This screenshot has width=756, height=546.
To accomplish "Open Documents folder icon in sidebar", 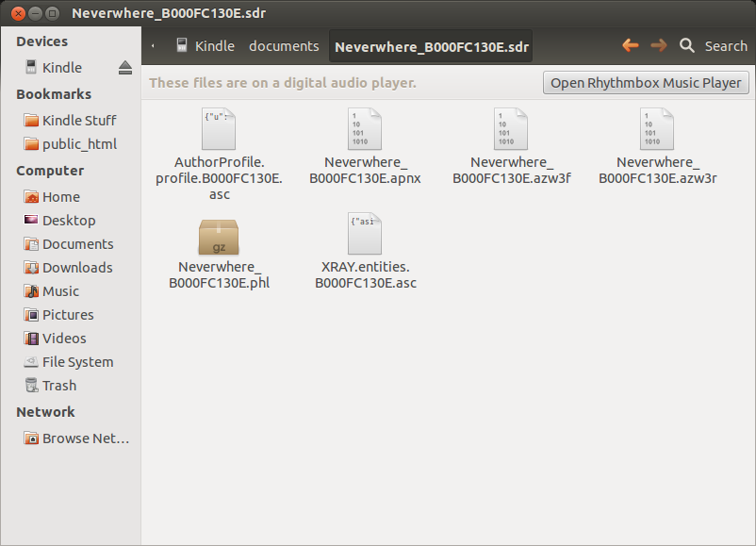I will (x=31, y=244).
